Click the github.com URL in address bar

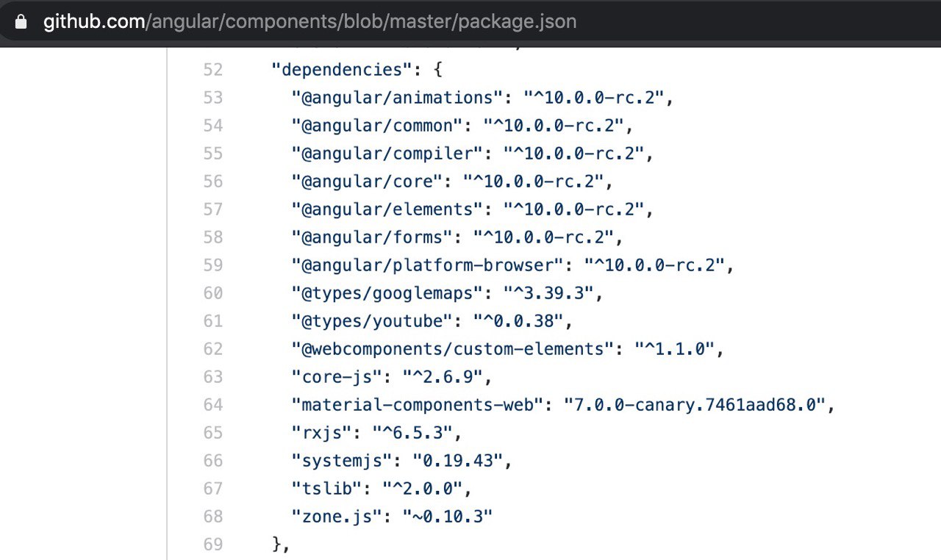310,22
